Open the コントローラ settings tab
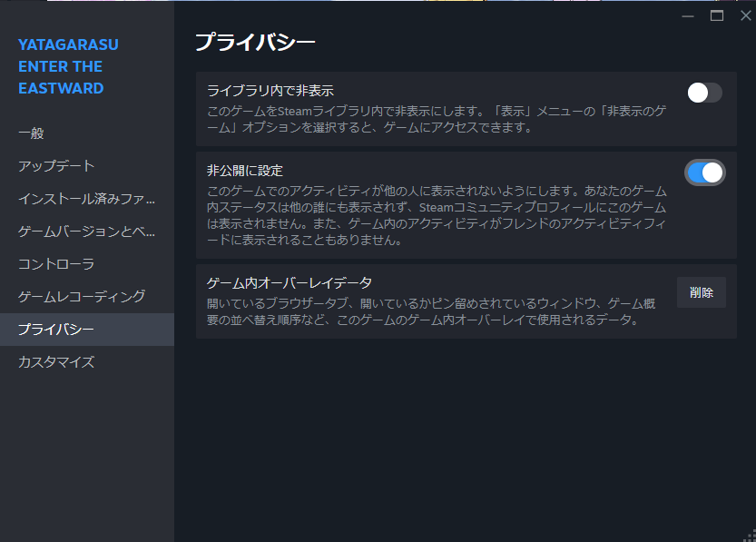Image resolution: width=756 pixels, height=542 pixels. [87, 264]
